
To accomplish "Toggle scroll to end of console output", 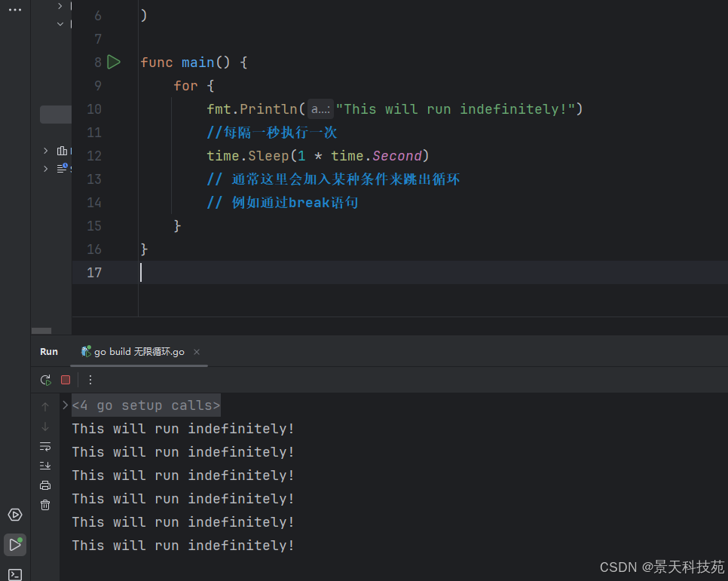I will 45,466.
